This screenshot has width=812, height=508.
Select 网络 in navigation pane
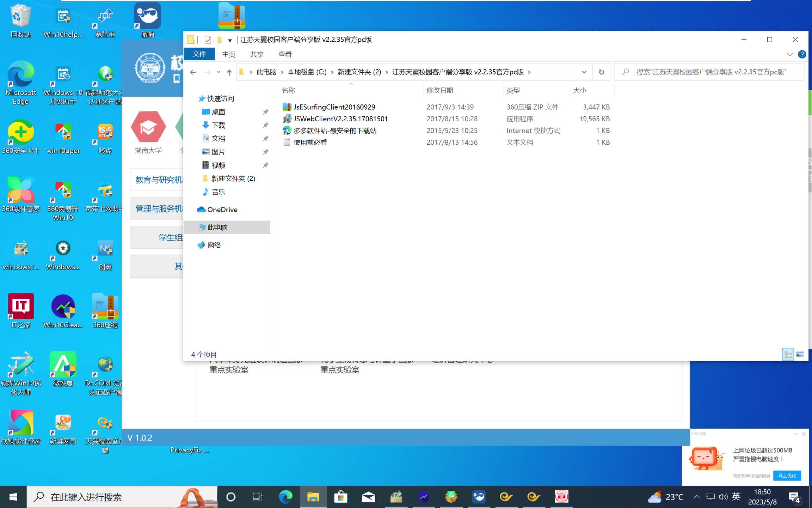[x=214, y=245]
